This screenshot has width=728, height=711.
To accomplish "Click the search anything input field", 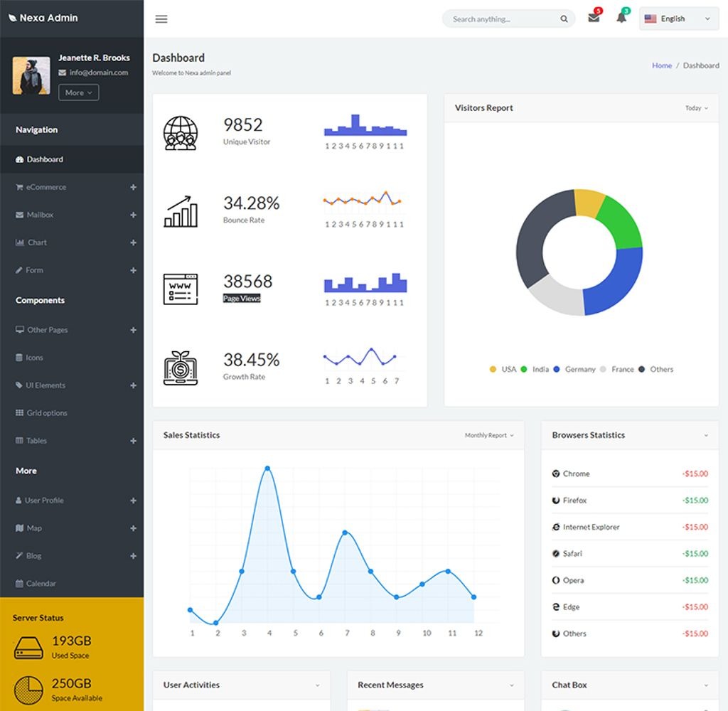I will click(498, 18).
